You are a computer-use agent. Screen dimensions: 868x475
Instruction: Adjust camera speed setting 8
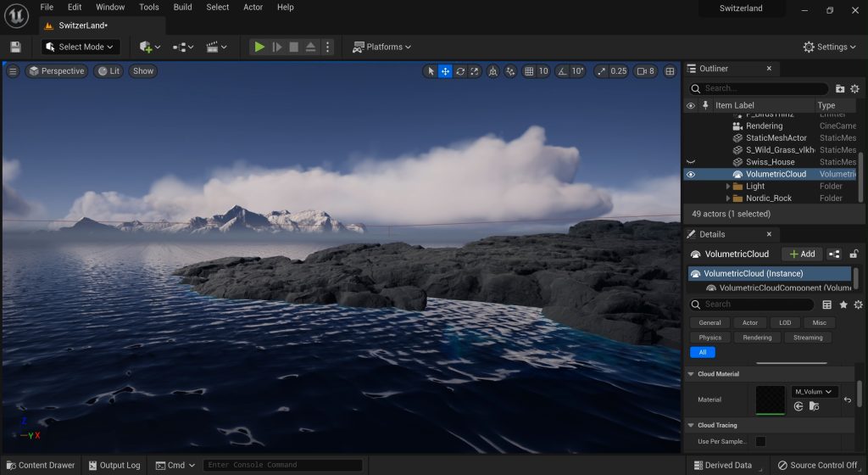point(645,71)
